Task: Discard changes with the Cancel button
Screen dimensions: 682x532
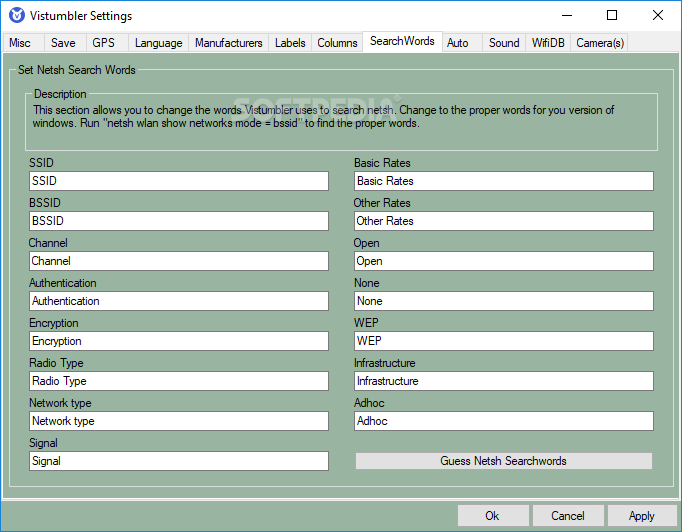Action: (x=568, y=516)
